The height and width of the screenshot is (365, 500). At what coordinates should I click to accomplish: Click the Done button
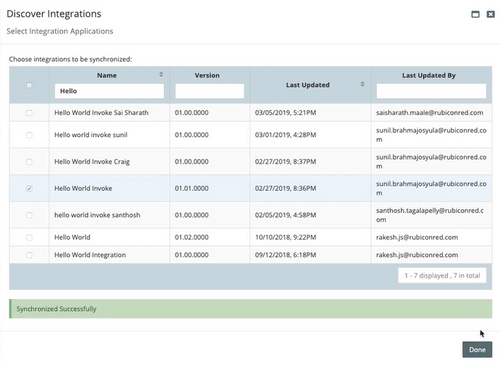pos(477,350)
